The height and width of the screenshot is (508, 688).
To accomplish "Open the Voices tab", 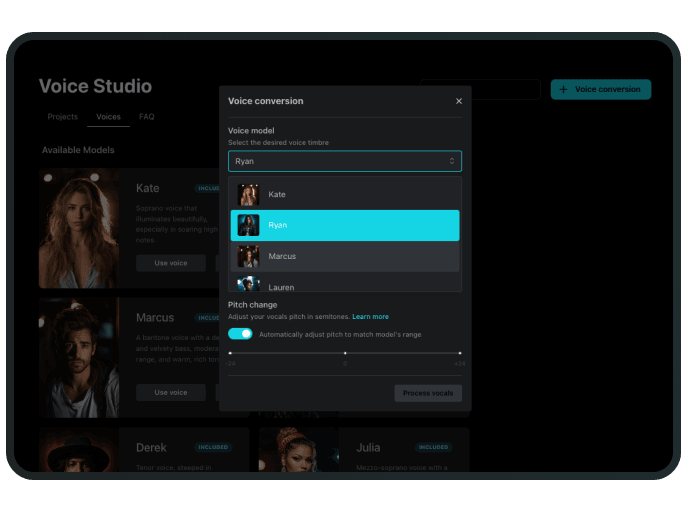I will click(x=108, y=117).
